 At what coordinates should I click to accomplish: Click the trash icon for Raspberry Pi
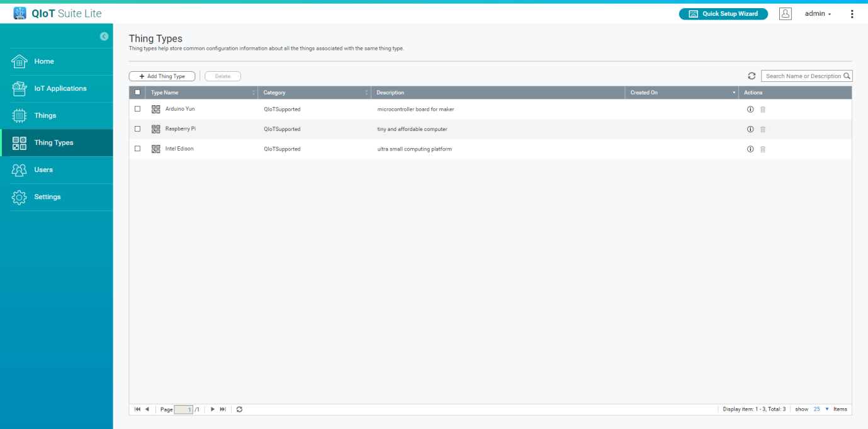click(763, 129)
